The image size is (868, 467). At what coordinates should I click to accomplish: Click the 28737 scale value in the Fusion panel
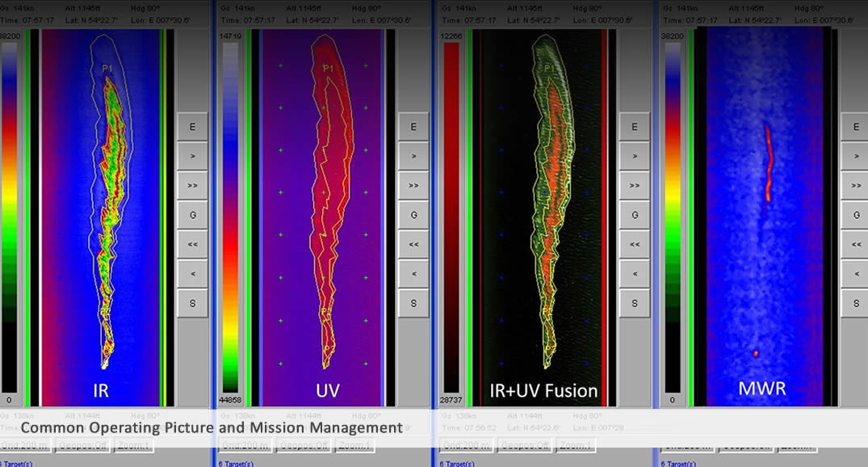(x=451, y=399)
